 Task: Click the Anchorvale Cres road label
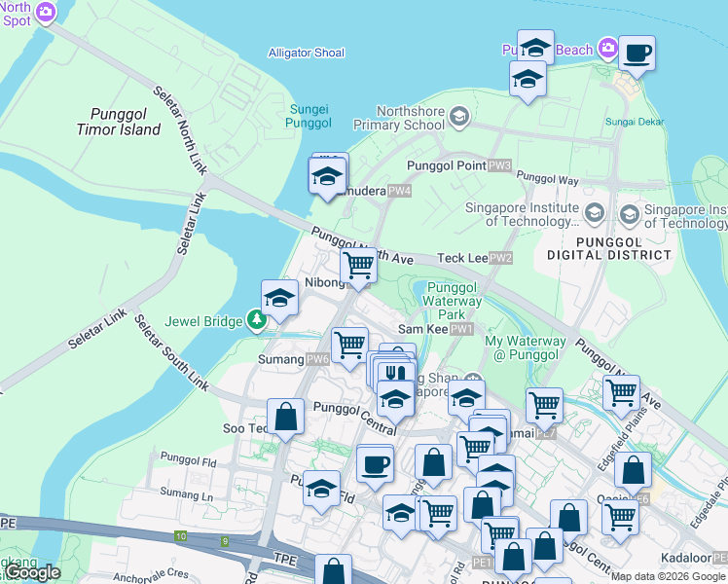pyautogui.click(x=151, y=575)
